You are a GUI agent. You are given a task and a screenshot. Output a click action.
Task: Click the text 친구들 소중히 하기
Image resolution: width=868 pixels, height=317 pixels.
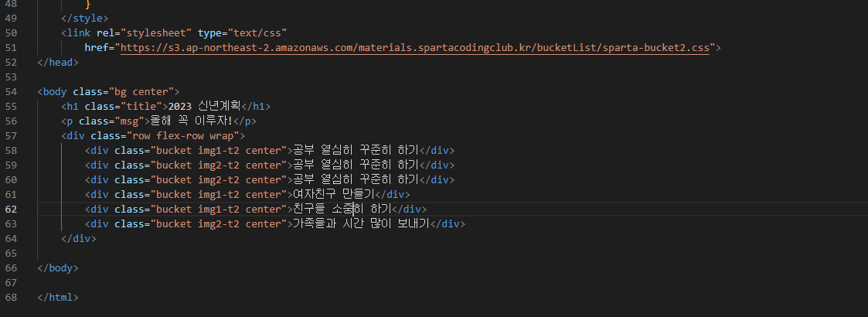[342, 210]
